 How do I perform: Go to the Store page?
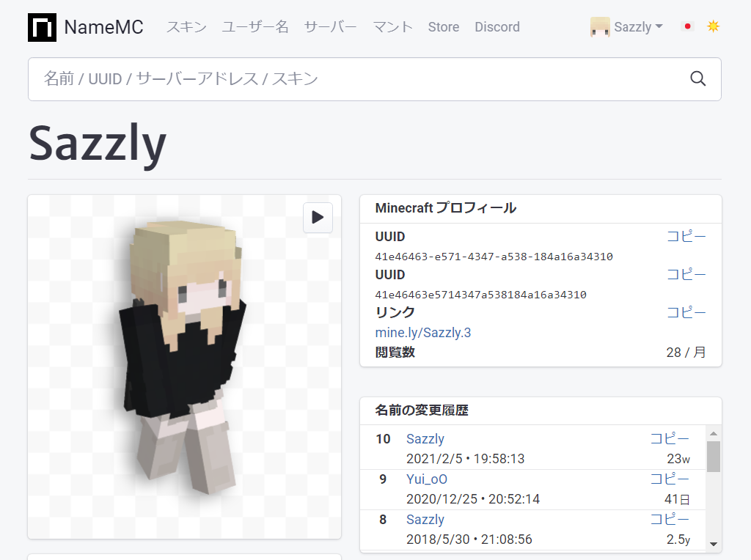coord(444,27)
